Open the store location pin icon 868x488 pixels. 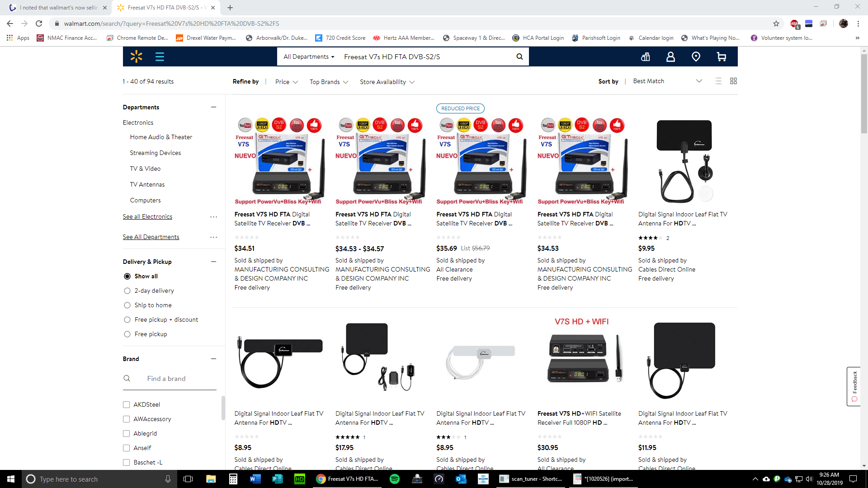click(x=696, y=56)
